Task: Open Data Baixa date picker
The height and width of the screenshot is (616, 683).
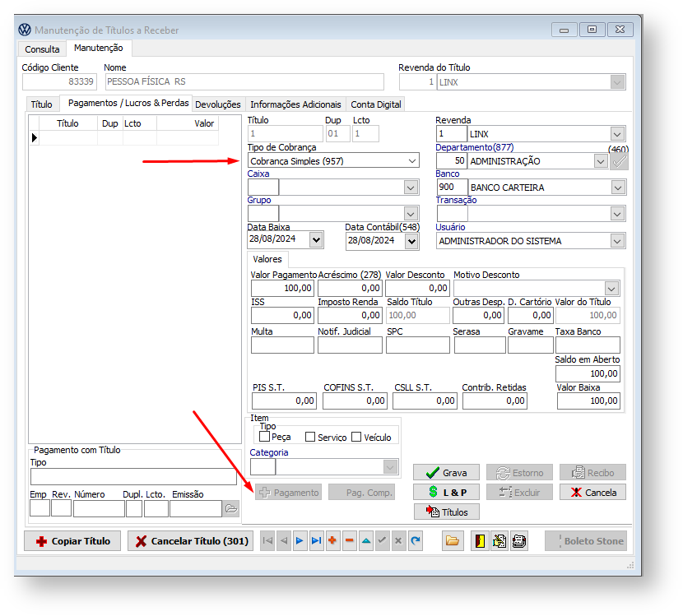Action: 316,239
